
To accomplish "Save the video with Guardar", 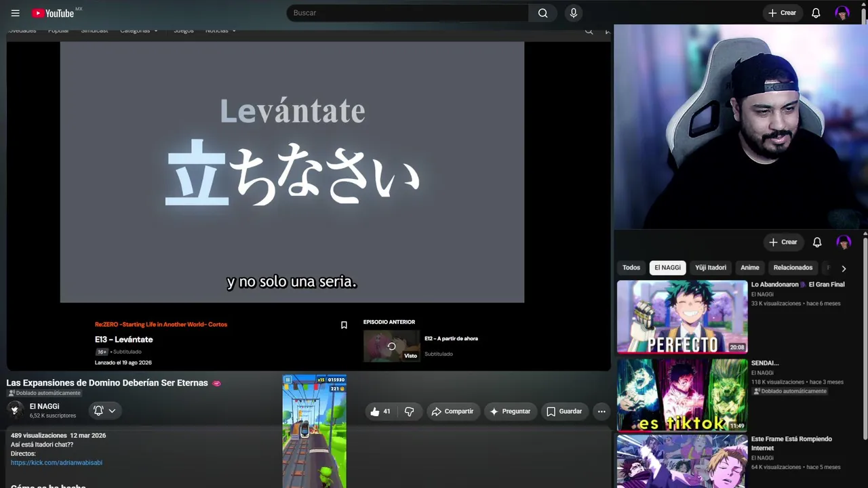I will pos(564,411).
